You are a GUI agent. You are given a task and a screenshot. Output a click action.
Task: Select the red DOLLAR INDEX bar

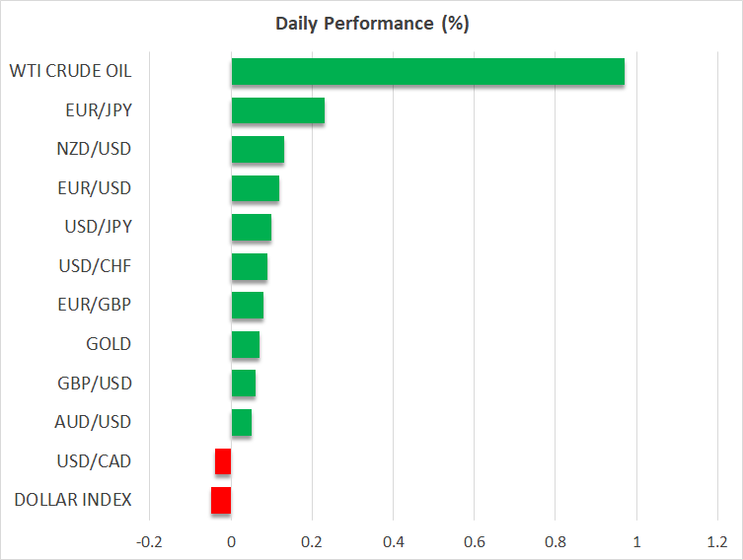(x=221, y=501)
